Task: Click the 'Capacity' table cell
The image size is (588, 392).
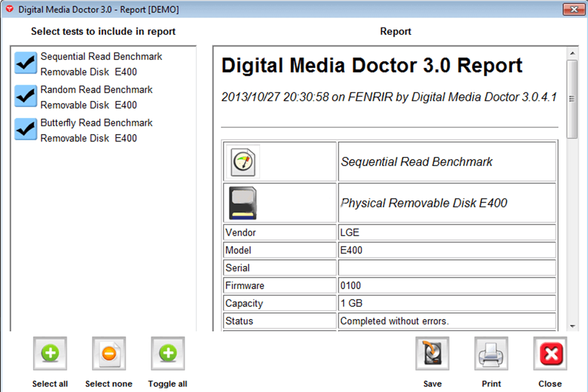Action: 280,303
